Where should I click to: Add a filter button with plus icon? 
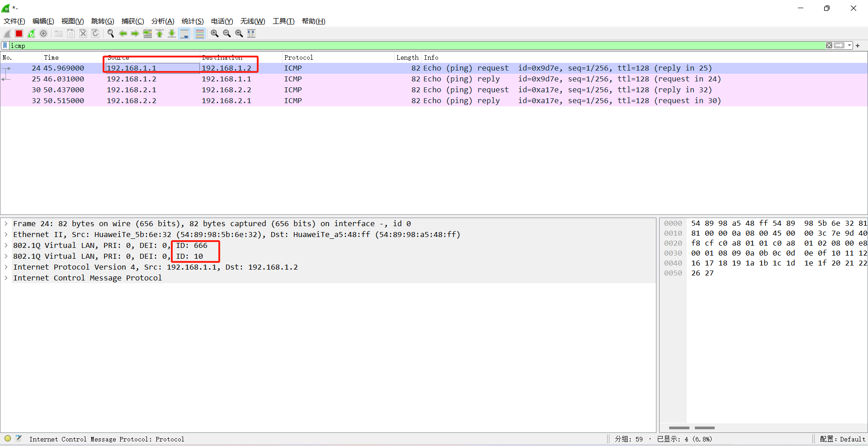click(x=858, y=45)
